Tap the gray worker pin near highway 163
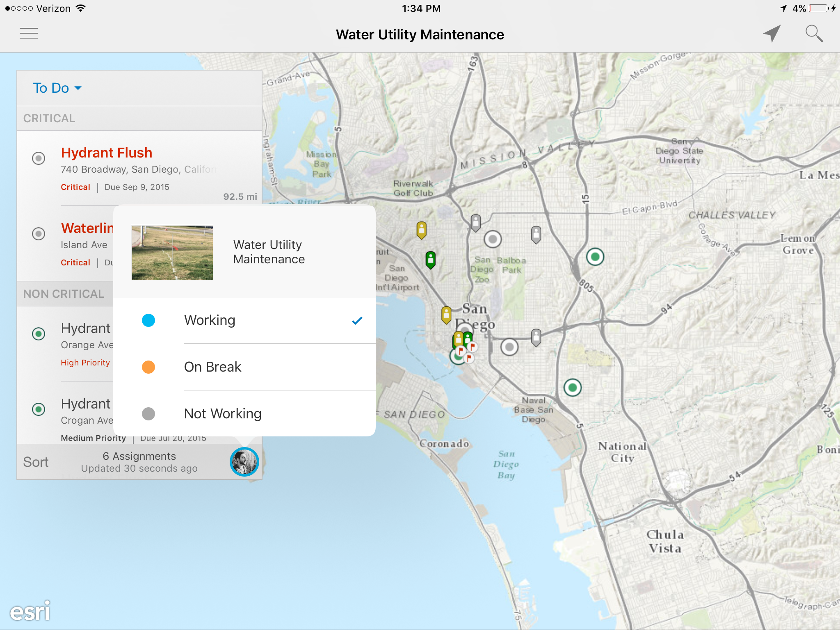The image size is (840, 630). point(476,223)
